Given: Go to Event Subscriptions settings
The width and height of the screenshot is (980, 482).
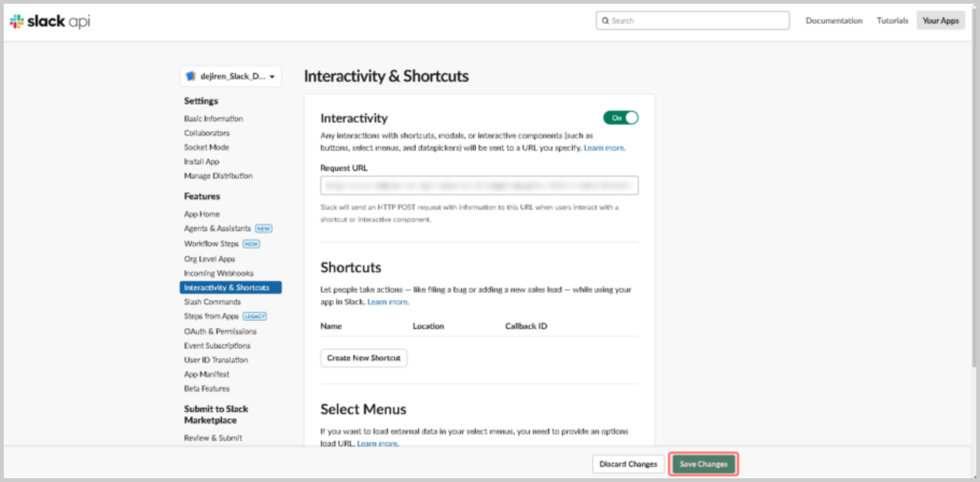Looking at the screenshot, I should pos(217,345).
